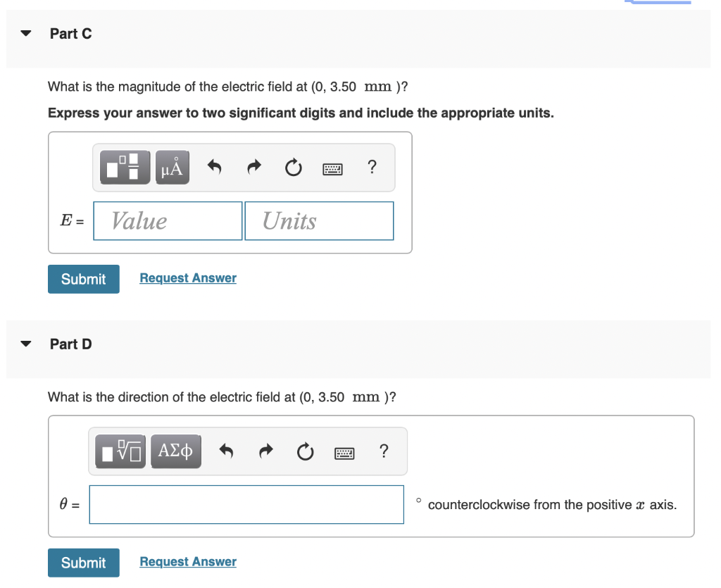Focus the E Value input field
721x588 pixels.
(168, 220)
